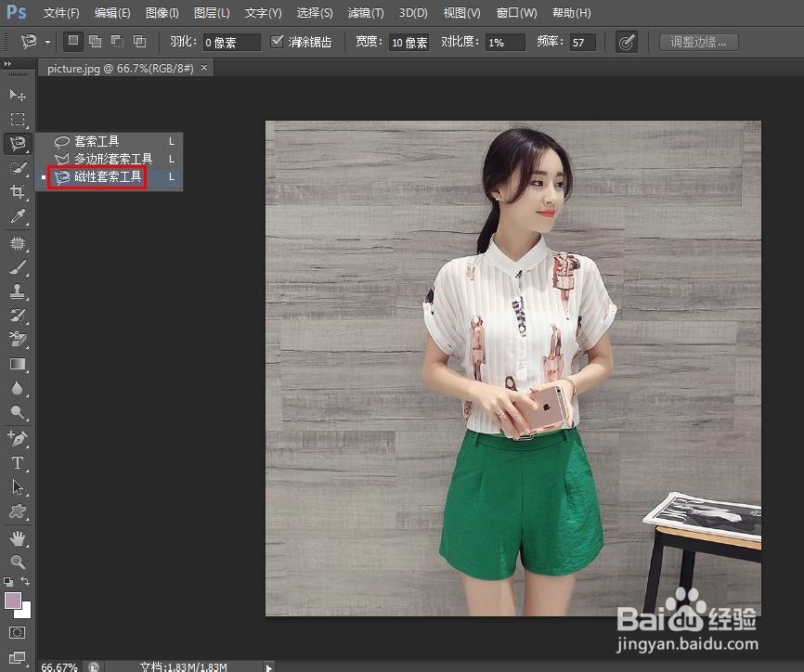Select the Eyedropper tool
This screenshot has height=672, width=804.
point(18,216)
